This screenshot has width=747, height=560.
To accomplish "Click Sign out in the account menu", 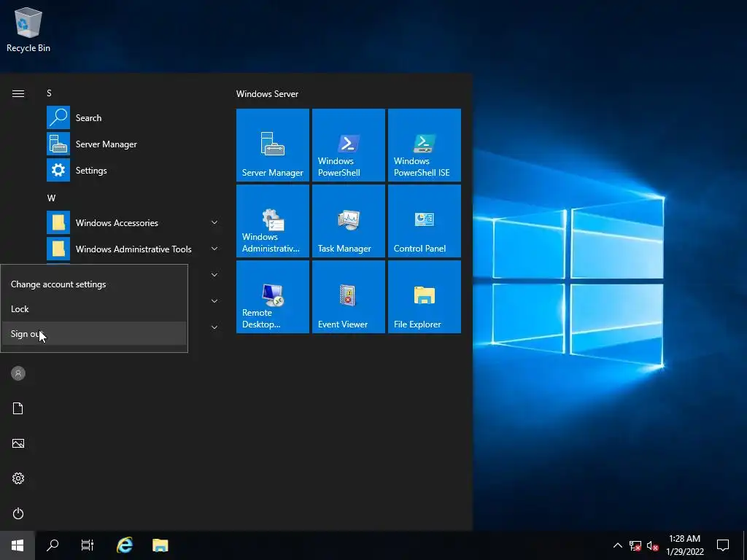I will (94, 334).
